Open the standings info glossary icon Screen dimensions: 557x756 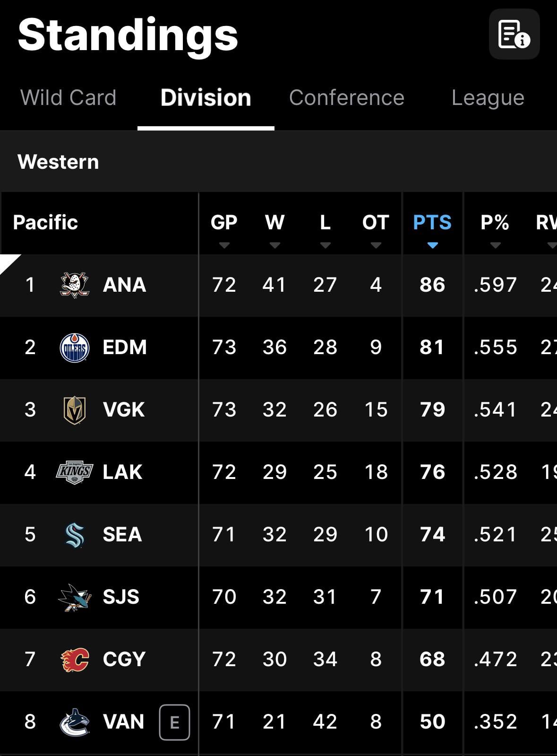coord(514,34)
